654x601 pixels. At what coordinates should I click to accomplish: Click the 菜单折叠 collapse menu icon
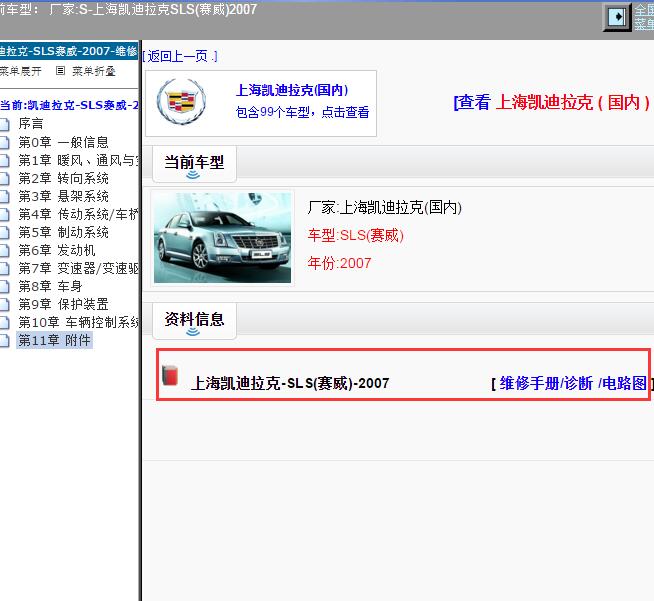coord(60,71)
